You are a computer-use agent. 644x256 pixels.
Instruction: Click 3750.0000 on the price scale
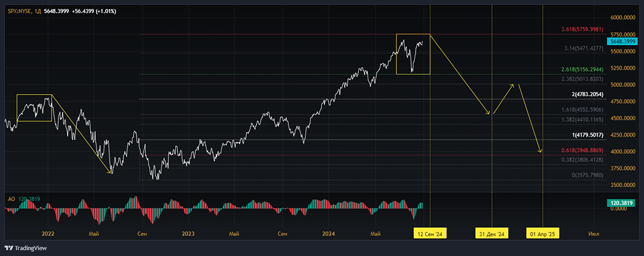(x=623, y=168)
